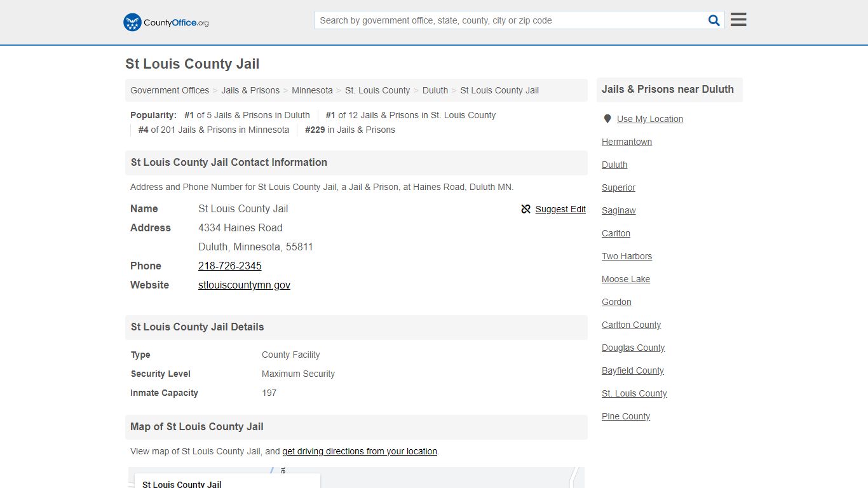The width and height of the screenshot is (868, 488).
Task: Click the St Louis County Jail page title
Action: [x=192, y=64]
